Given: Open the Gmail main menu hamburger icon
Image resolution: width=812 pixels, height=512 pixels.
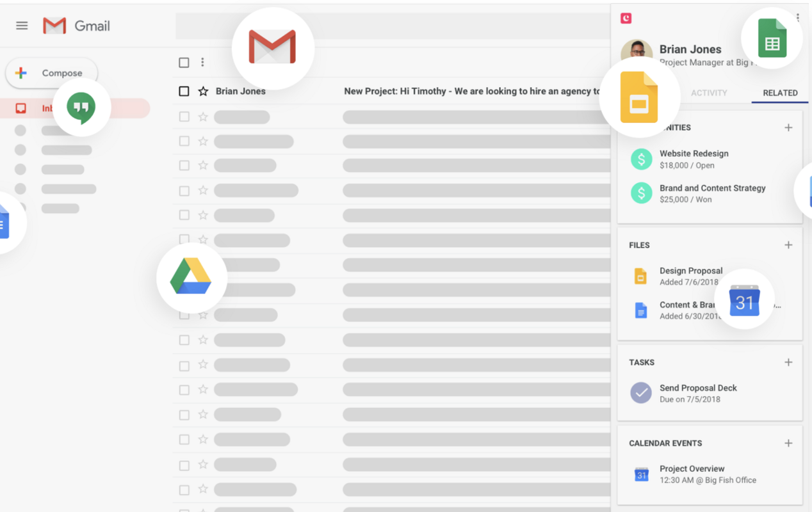Looking at the screenshot, I should (22, 26).
